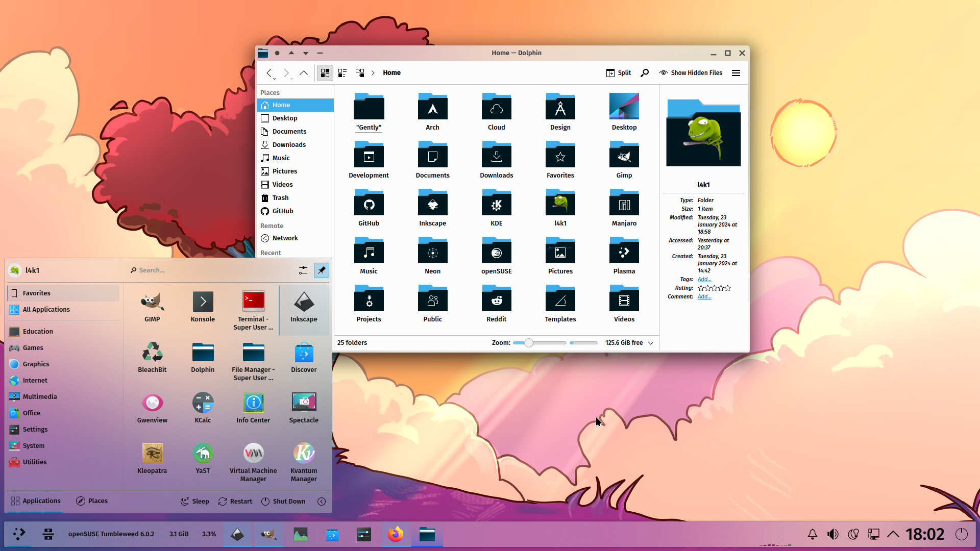980x551 pixels.
Task: Open the Cloud folder
Action: 496,112
